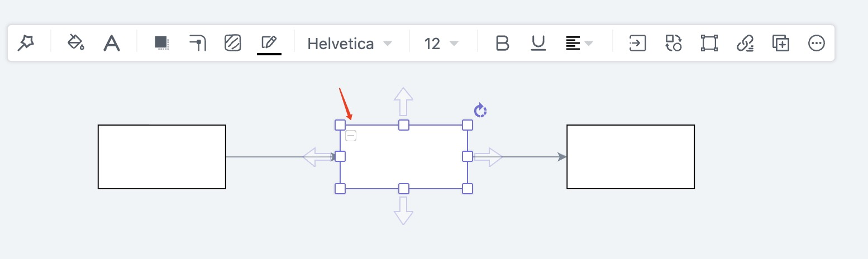The image size is (868, 259).
Task: Expand the text alignment dropdown
Action: click(x=579, y=43)
